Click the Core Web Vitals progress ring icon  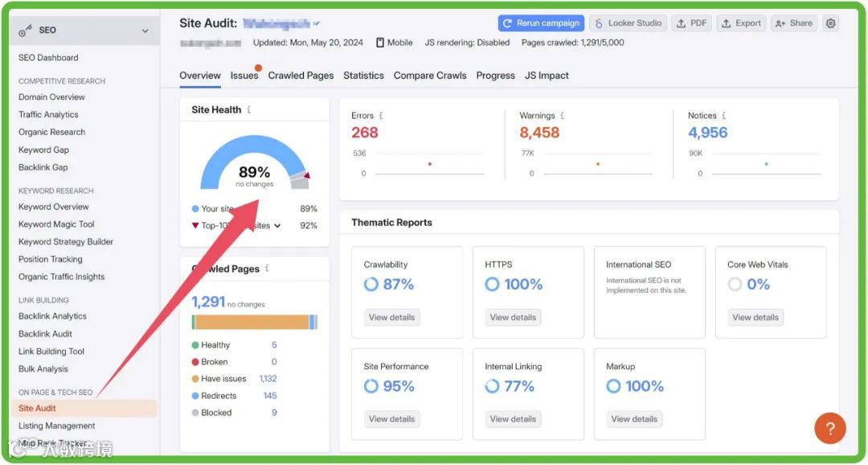click(x=735, y=284)
